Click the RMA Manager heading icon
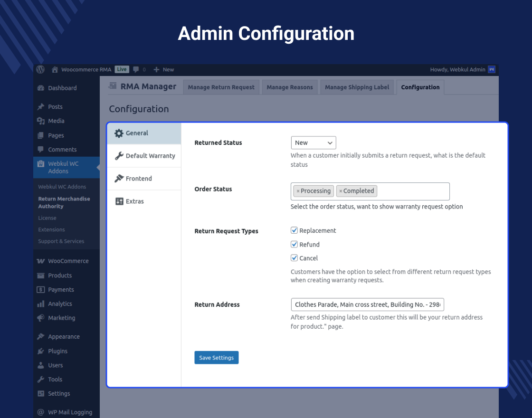Screen dimensions: 532x418 click(x=113, y=86)
